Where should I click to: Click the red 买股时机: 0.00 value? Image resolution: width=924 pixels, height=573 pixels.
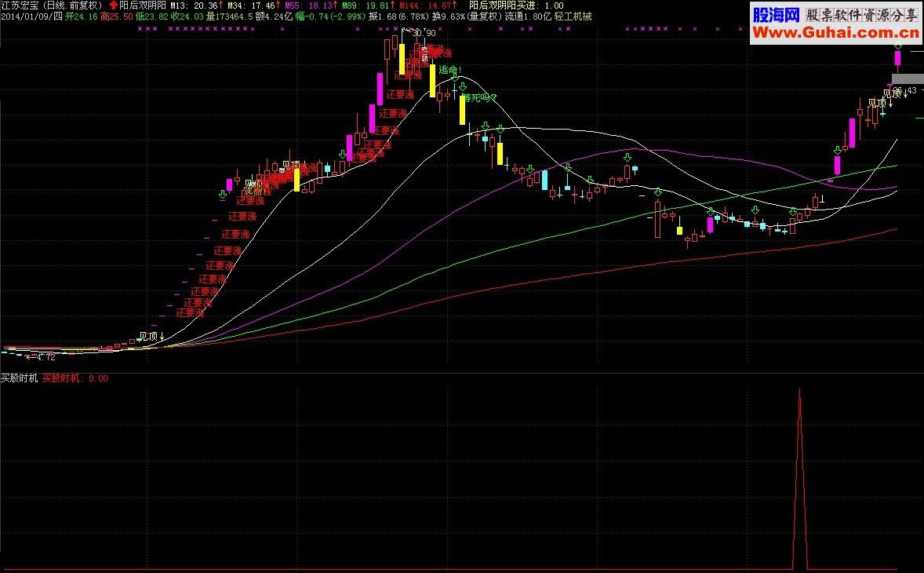point(75,378)
